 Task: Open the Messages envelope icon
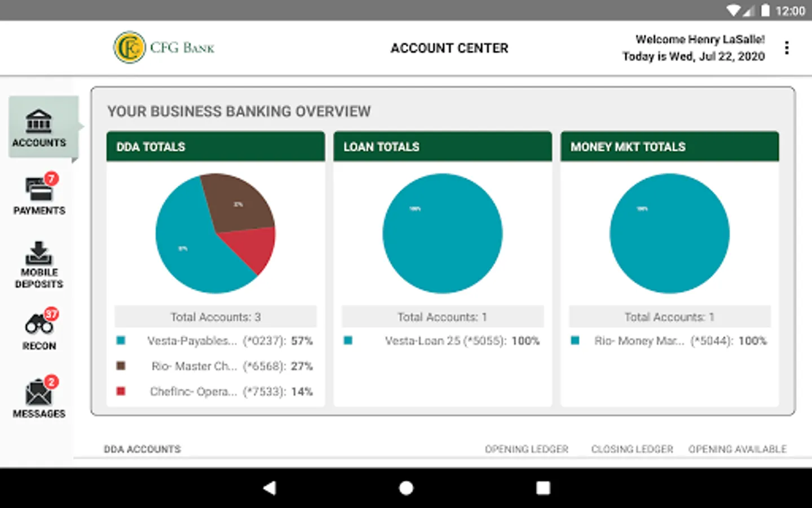tap(39, 391)
